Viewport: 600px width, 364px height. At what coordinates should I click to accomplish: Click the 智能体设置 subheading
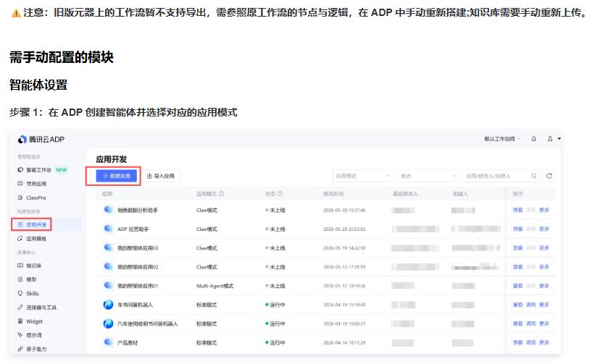pos(38,85)
